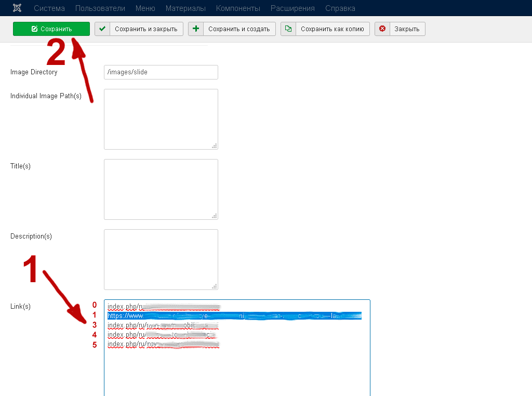
Task: Click the copy icon for save as copy
Action: (288, 29)
